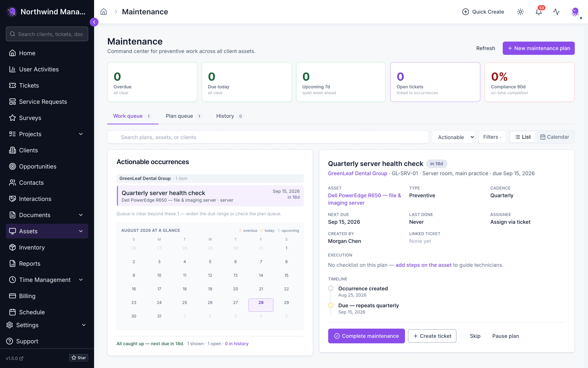Go to Service Requests in the sidebar
Viewport: 588px width, 368px height.
coord(47,102)
